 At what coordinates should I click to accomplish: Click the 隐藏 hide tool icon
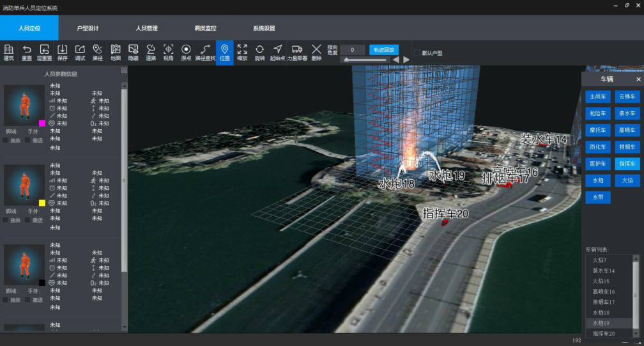click(133, 52)
